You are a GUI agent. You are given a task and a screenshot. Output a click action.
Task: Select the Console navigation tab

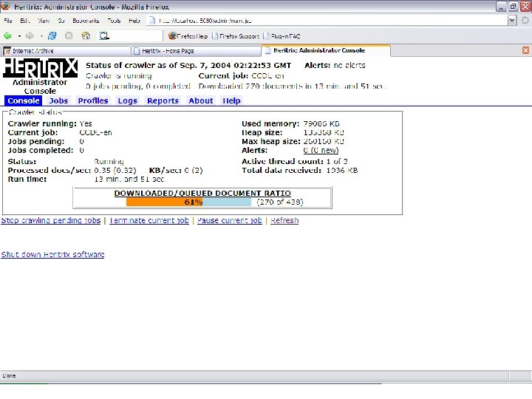click(24, 100)
